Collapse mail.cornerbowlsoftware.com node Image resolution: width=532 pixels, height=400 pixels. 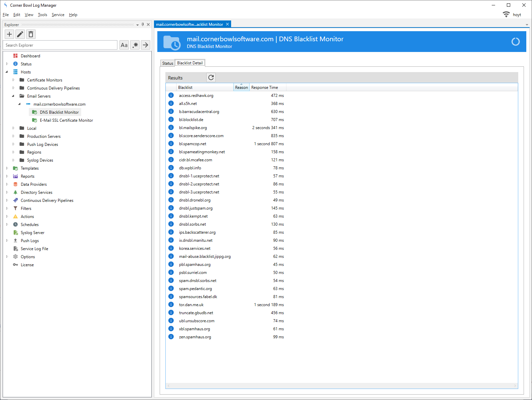[20, 104]
